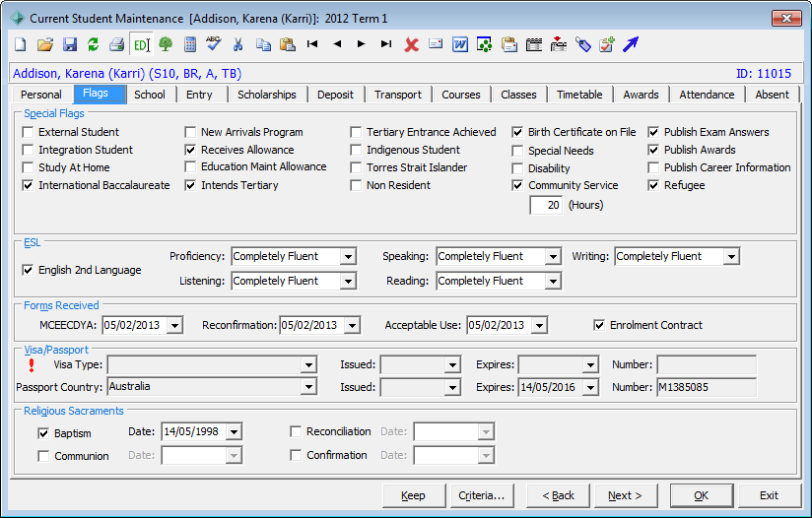
Task: Click the blue arrow pointer icon
Action: click(631, 44)
